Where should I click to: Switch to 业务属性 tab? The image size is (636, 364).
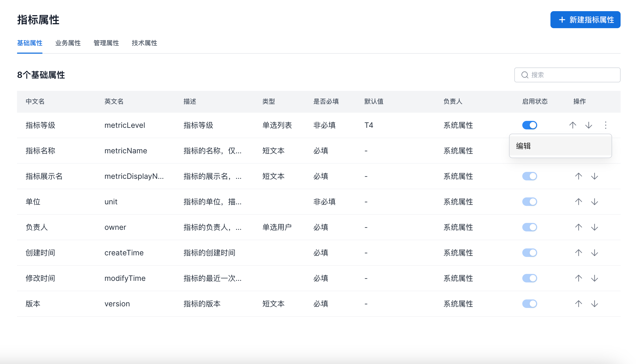coord(68,43)
